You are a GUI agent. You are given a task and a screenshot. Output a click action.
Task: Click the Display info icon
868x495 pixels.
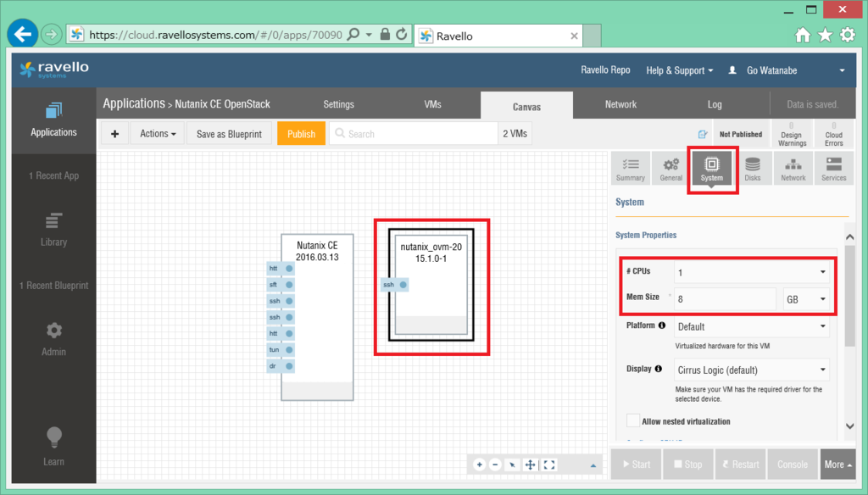658,369
